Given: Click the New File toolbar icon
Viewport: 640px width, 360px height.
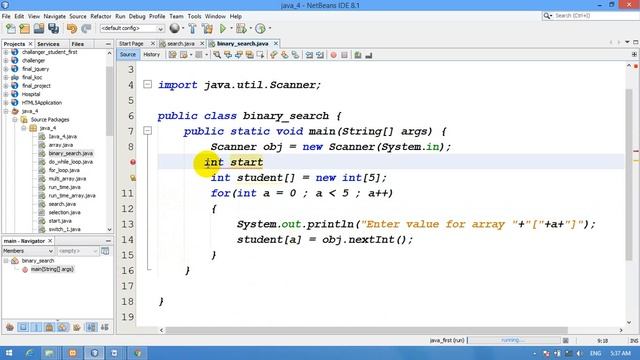Looking at the screenshot, I should click(11, 28).
